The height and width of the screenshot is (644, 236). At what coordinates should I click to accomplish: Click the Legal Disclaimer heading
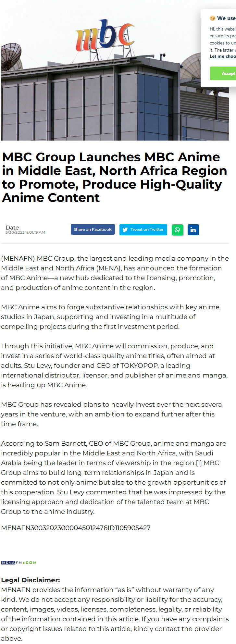[31, 580]
